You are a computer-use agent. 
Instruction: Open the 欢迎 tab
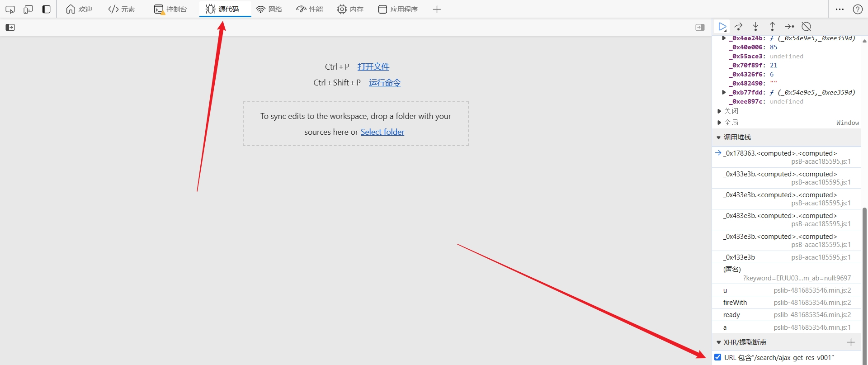79,9
